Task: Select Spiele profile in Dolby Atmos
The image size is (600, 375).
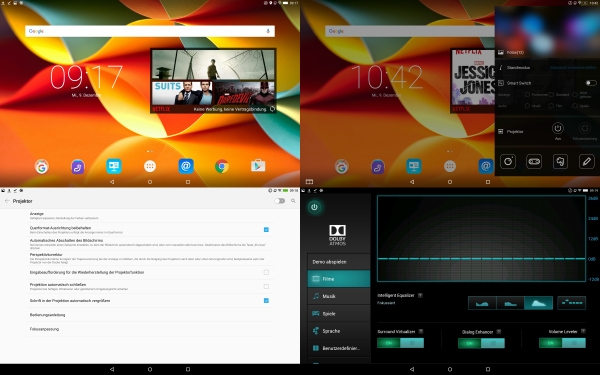Action: (x=339, y=313)
